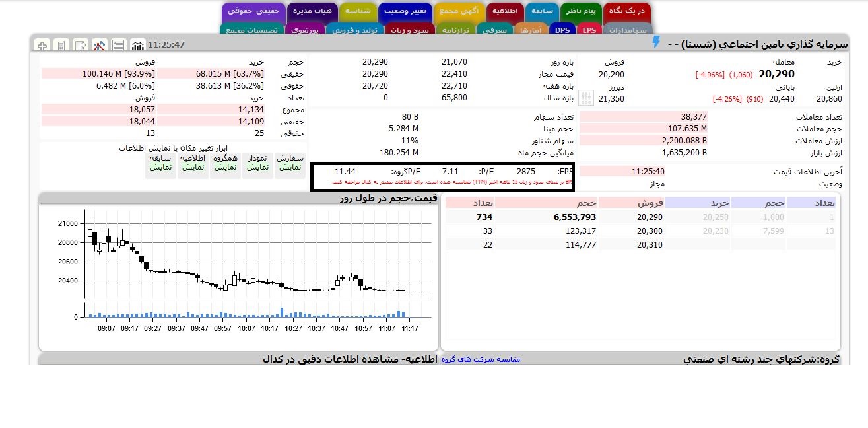Screen dimensions: 868x428
Task: Click the مقایسه شرکت های گروه link
Action: pyautogui.click(x=481, y=359)
